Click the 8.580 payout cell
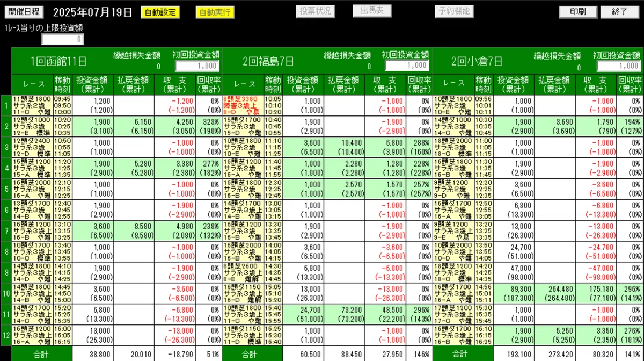This screenshot has height=361, width=644. coord(133,230)
